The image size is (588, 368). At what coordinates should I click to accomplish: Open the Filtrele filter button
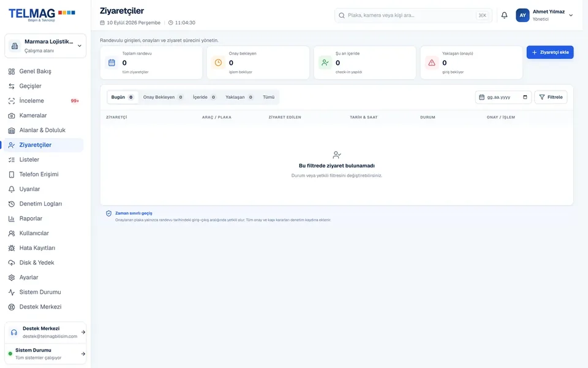tap(551, 98)
